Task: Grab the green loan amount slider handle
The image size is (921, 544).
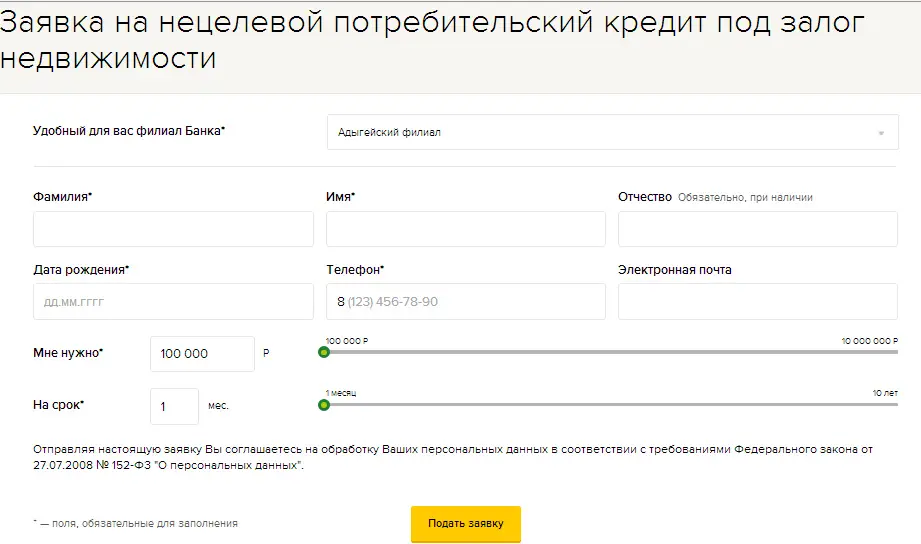Action: [324, 352]
